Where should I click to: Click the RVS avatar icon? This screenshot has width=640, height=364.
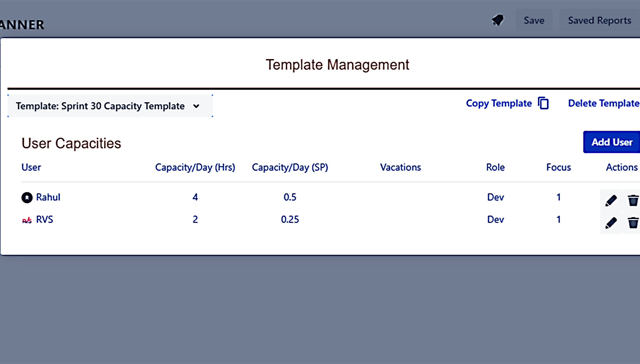coord(27,220)
